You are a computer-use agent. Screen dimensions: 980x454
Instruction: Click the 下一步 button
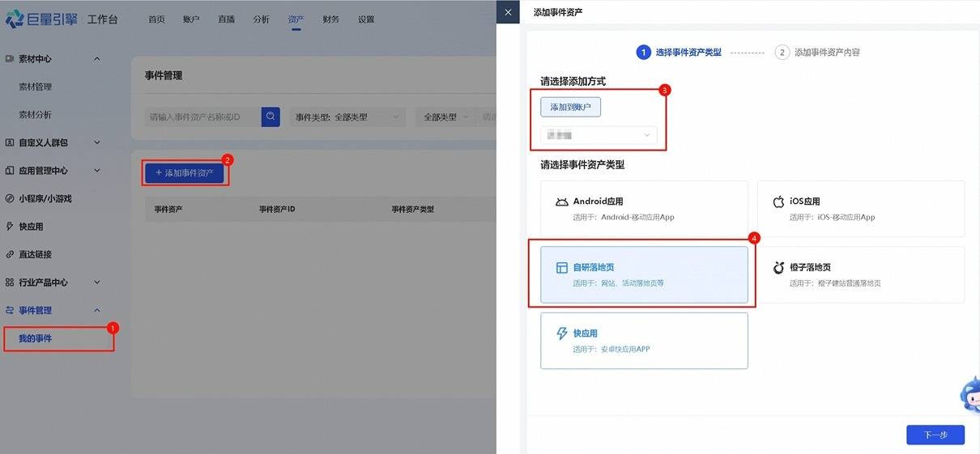[x=935, y=435]
